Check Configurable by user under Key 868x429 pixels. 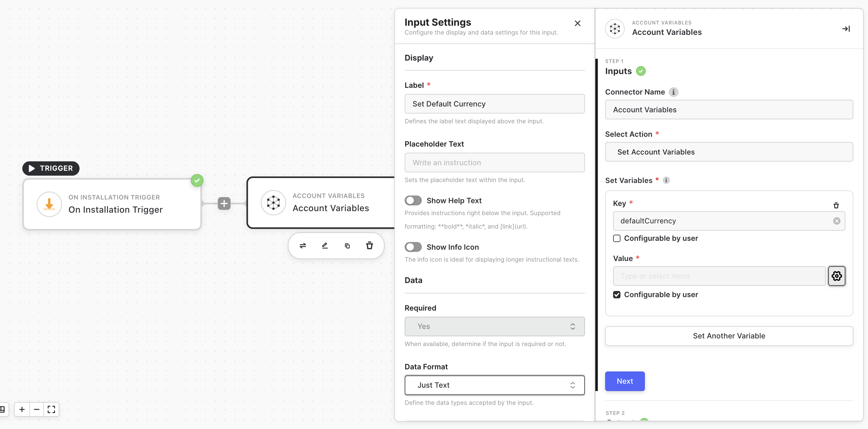[x=617, y=238]
